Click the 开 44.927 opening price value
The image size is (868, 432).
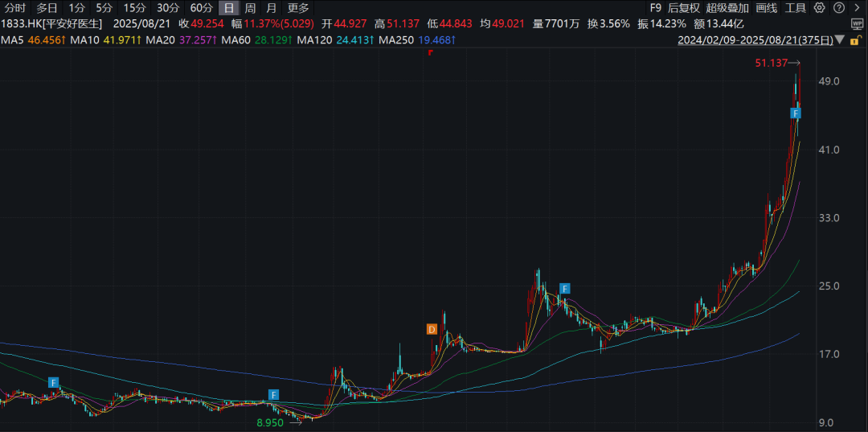pos(342,24)
